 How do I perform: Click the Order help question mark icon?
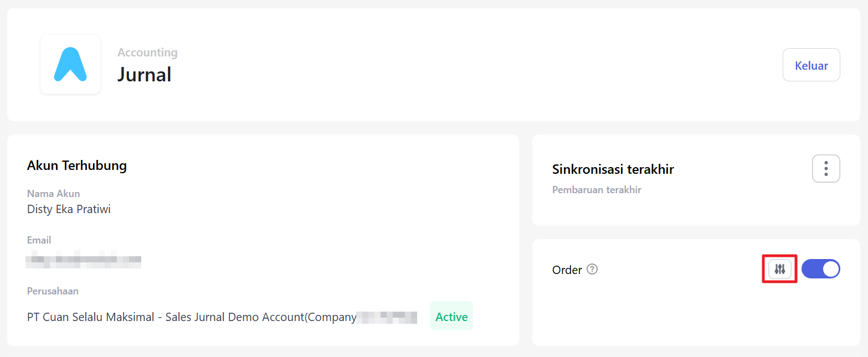[592, 270]
